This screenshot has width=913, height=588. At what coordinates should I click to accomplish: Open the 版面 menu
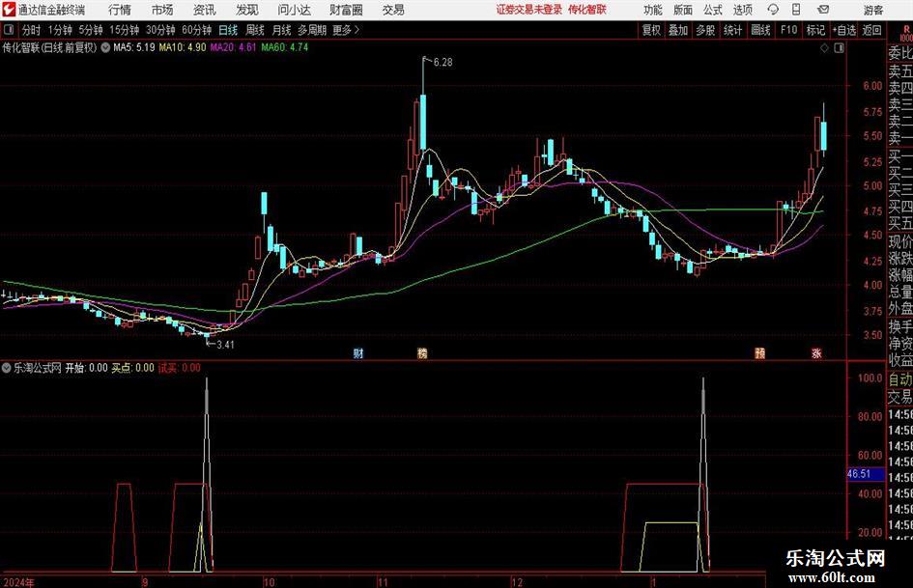pos(683,10)
